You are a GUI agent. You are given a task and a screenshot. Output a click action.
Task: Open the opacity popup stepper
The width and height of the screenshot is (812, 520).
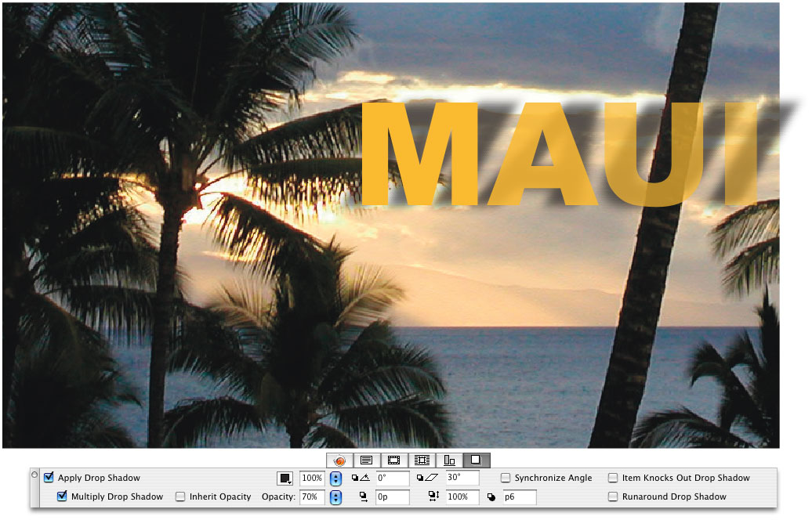point(335,497)
